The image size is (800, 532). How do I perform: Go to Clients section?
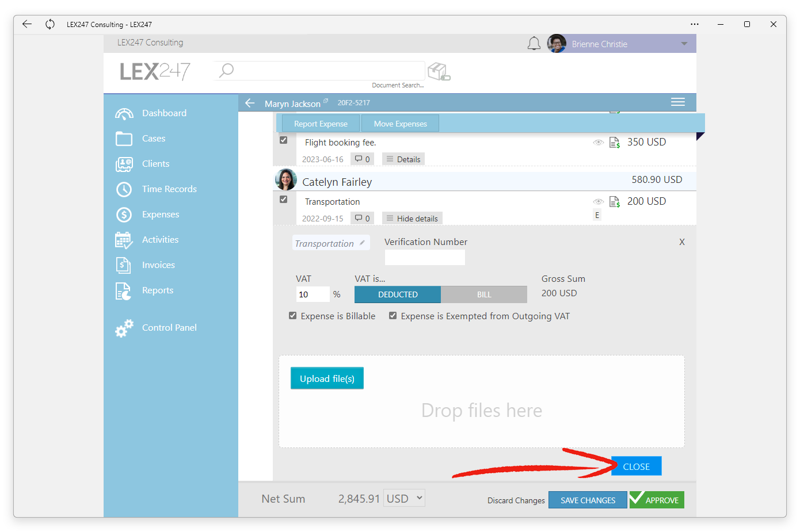click(x=155, y=164)
